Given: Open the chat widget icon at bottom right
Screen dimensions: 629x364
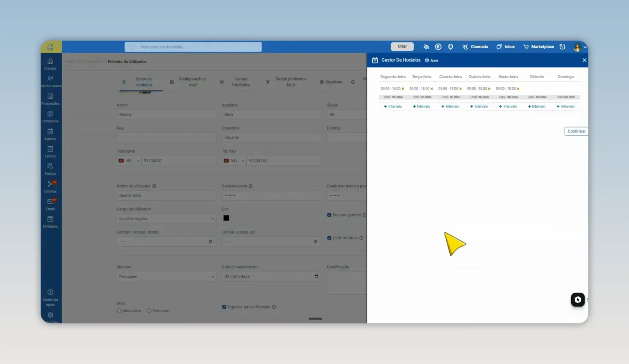Looking at the screenshot, I should click(578, 299).
